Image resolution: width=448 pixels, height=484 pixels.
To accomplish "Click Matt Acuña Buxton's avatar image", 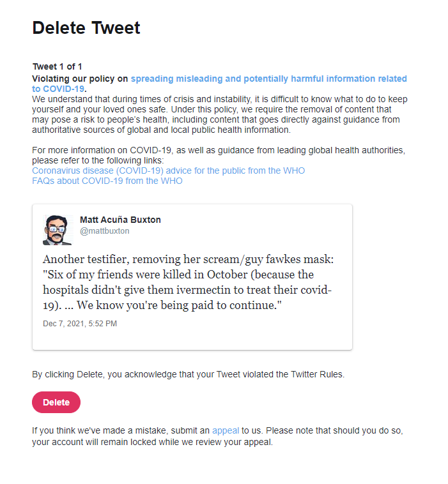I will (x=58, y=230).
